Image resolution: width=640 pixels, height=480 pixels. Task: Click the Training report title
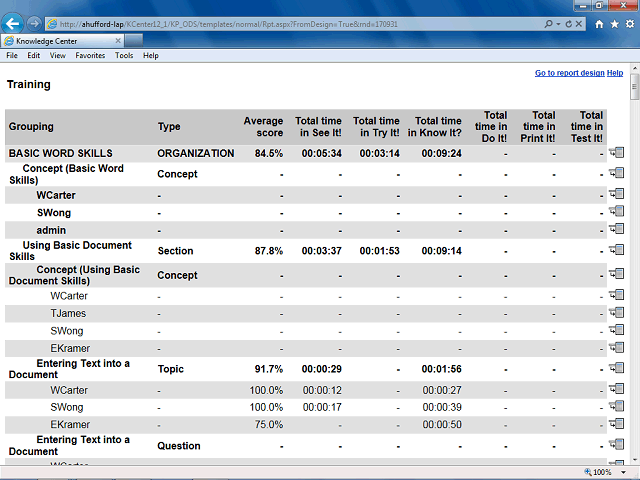(x=29, y=84)
